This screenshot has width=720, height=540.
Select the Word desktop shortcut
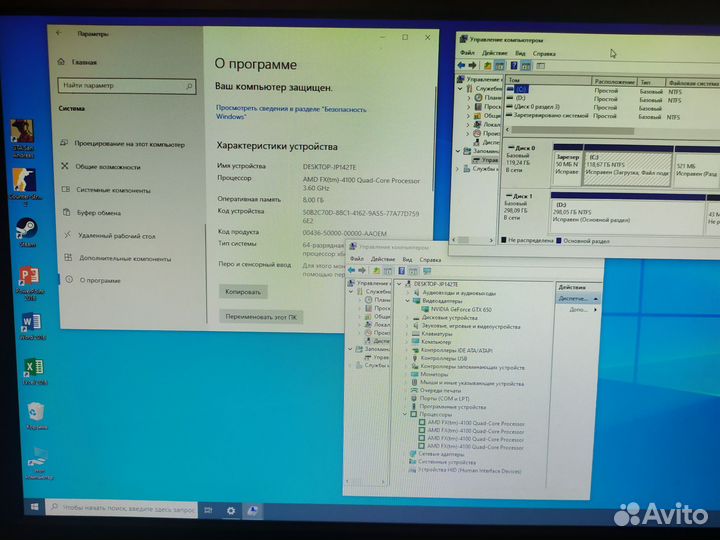(x=33, y=326)
